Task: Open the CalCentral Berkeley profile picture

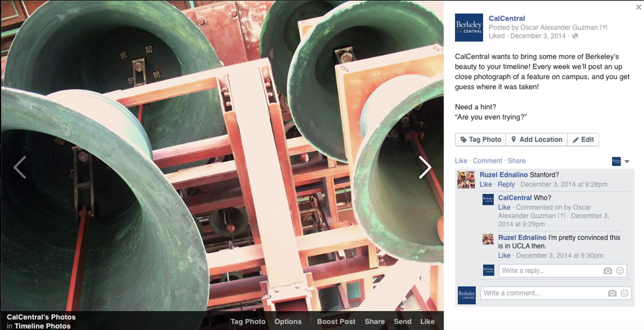Action: tap(469, 27)
